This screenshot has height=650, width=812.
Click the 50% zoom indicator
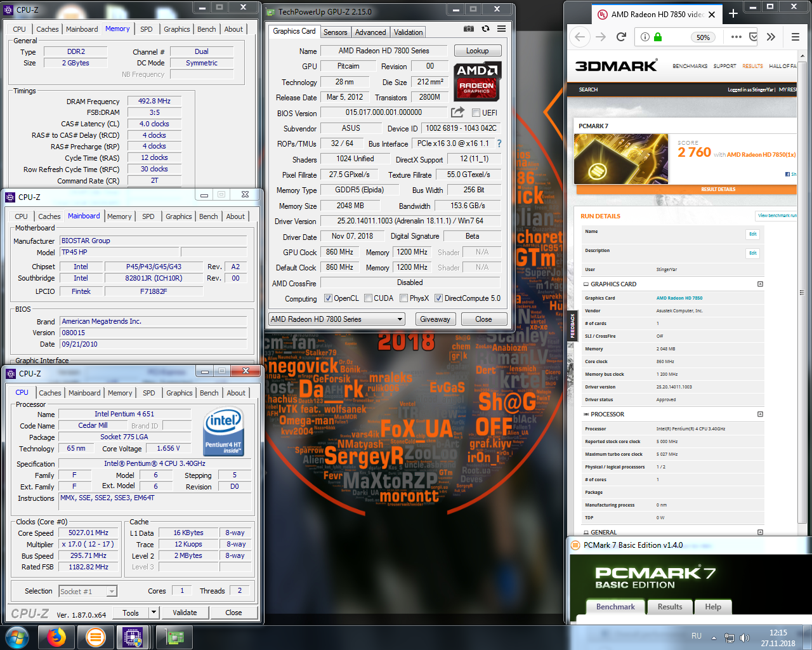[703, 37]
